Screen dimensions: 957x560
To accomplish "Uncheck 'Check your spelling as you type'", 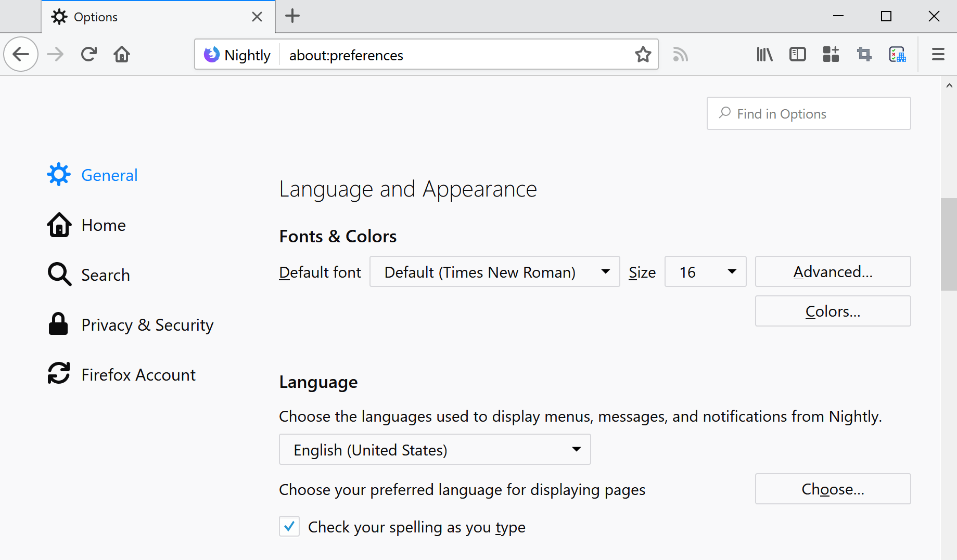I will 289,526.
